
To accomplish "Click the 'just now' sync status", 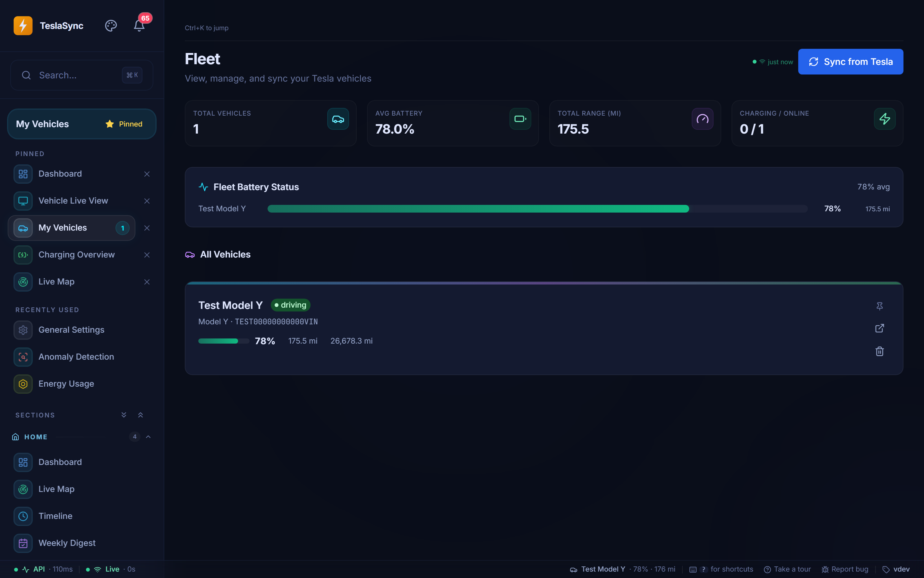I will (x=773, y=62).
